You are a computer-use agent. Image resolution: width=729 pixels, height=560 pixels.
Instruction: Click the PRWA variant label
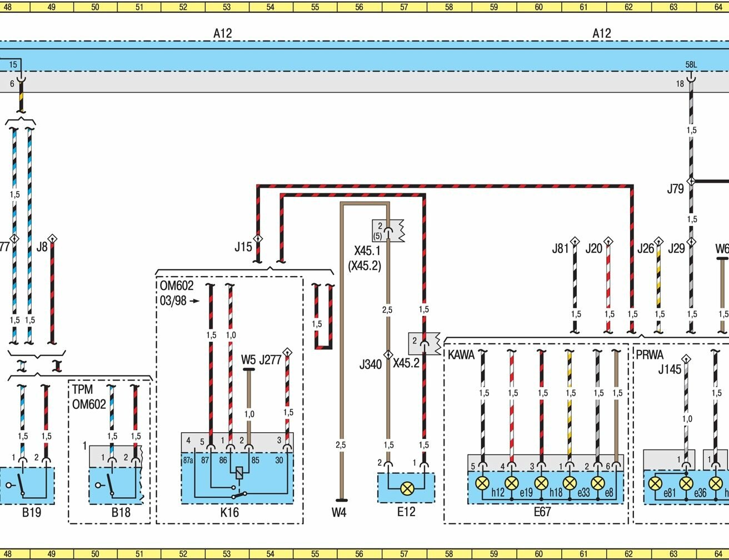point(649,354)
